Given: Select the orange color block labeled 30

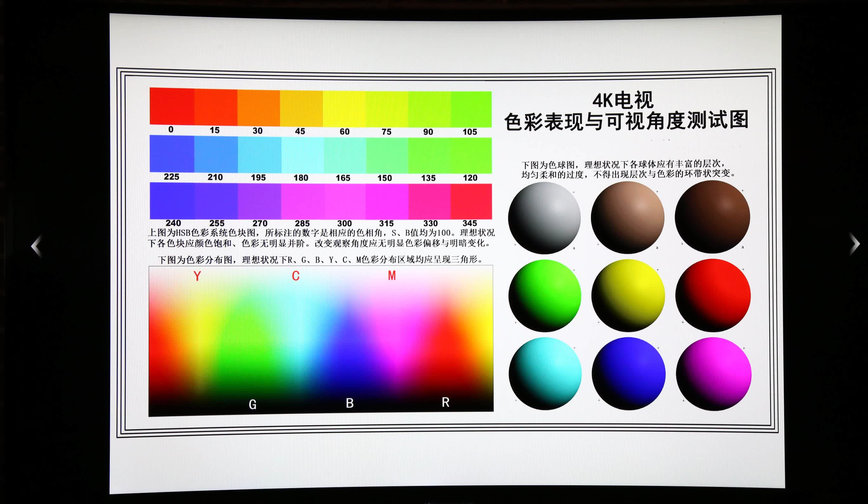Looking at the screenshot, I should click(x=259, y=108).
